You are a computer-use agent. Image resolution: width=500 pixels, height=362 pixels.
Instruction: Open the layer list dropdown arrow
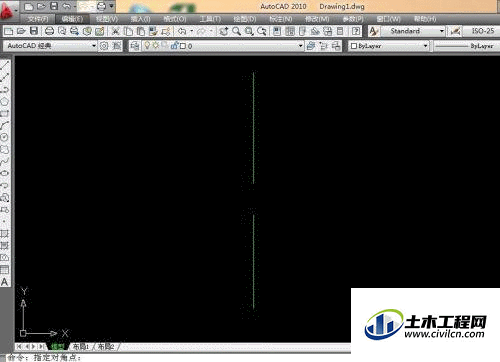(300, 46)
